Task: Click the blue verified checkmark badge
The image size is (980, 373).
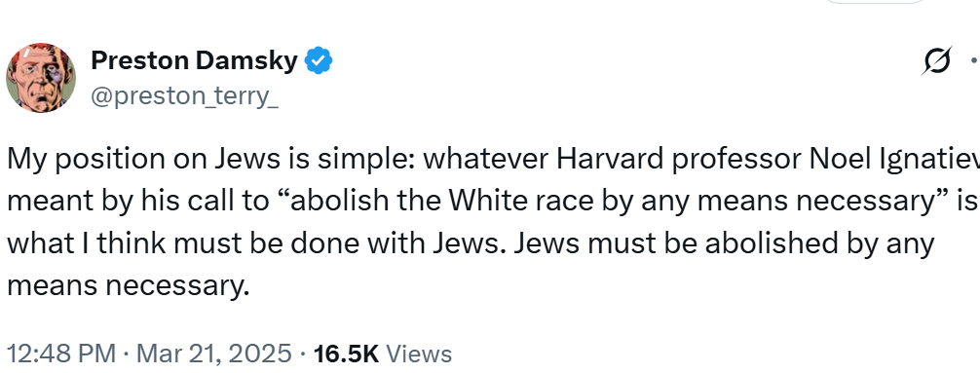Action: pos(319,60)
